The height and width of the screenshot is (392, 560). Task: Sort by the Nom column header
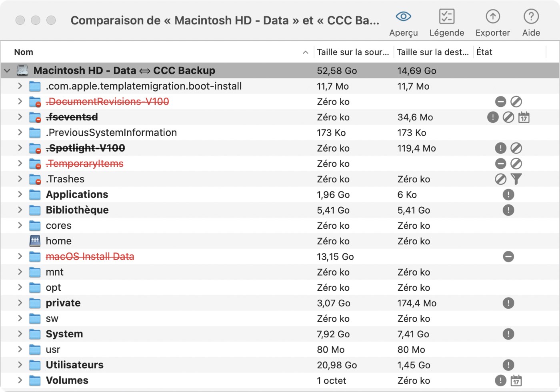pyautogui.click(x=157, y=52)
